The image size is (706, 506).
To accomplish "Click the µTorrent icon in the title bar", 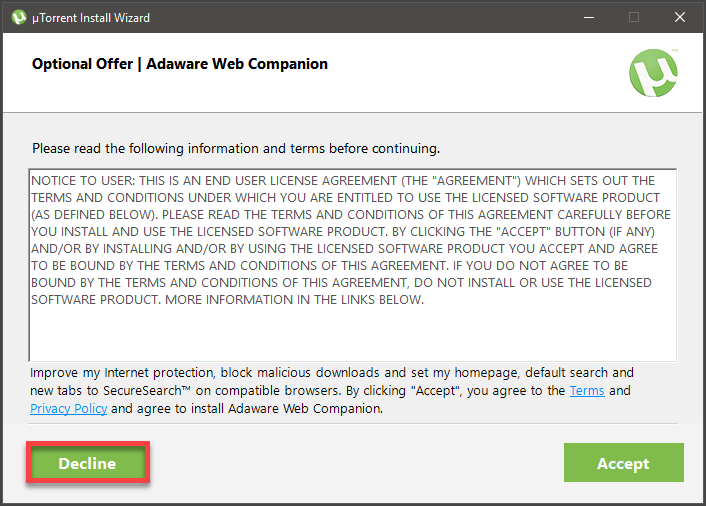I will tap(18, 17).
